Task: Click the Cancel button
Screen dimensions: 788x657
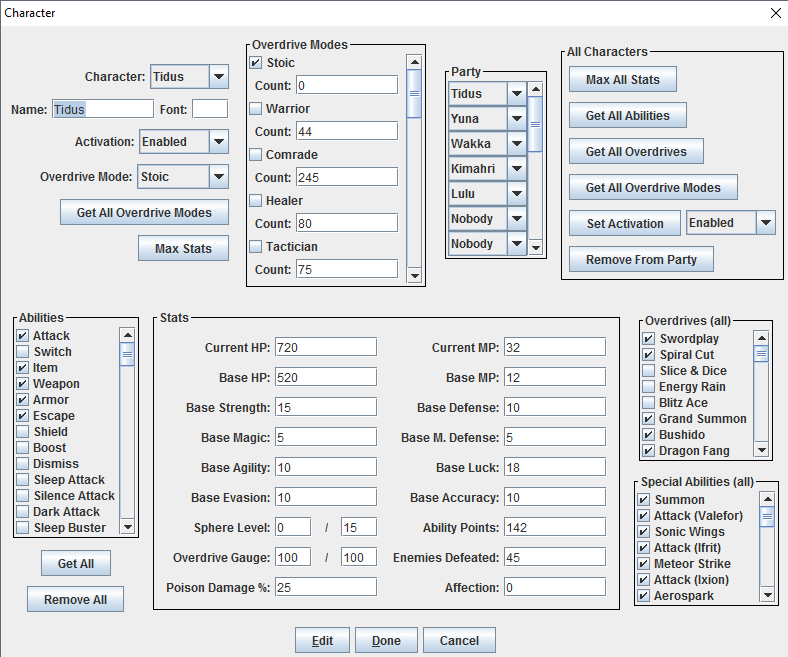Action: tap(459, 640)
